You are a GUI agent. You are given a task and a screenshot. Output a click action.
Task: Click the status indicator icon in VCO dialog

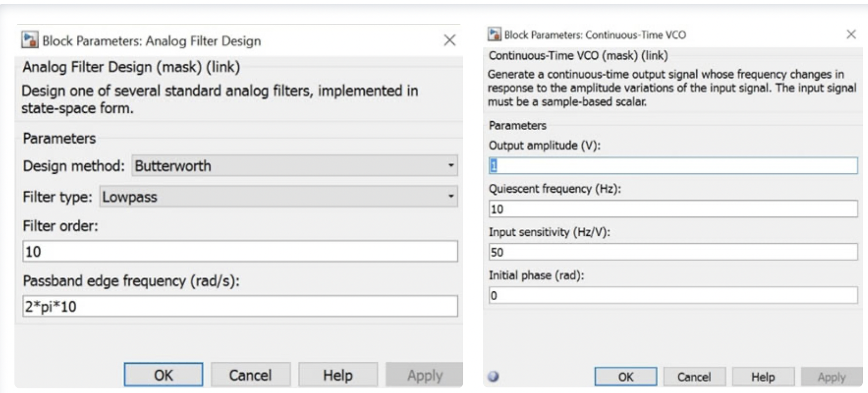pyautogui.click(x=494, y=377)
